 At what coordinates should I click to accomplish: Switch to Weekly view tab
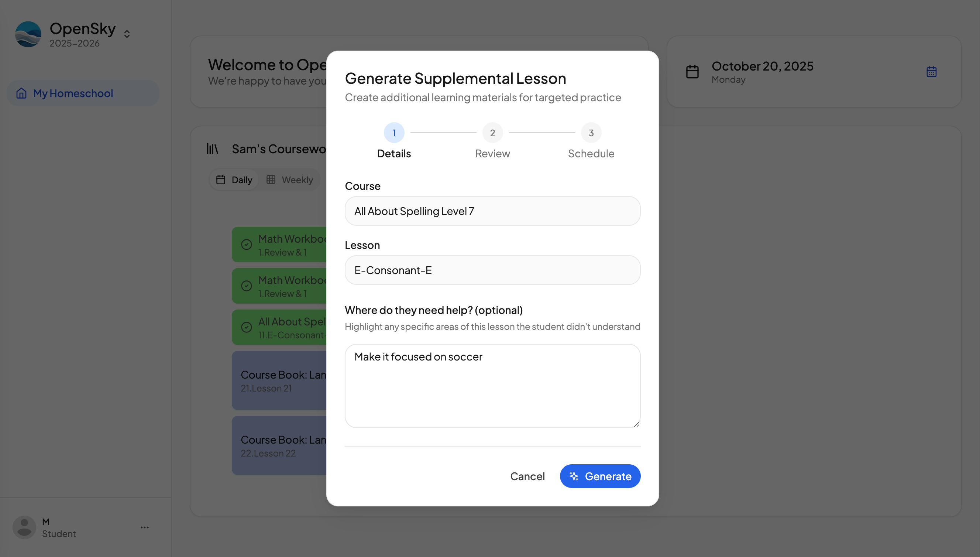(x=290, y=180)
